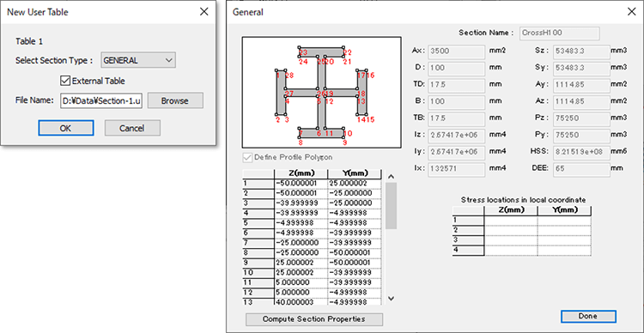Click the polygon table scrollbar thumb
The width and height of the screenshot is (644, 333).
392,205
